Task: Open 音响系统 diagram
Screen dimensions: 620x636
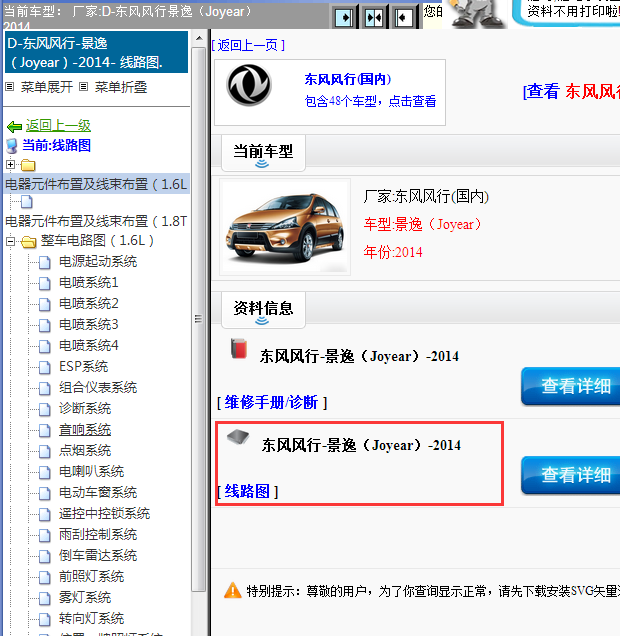Action: coord(85,430)
